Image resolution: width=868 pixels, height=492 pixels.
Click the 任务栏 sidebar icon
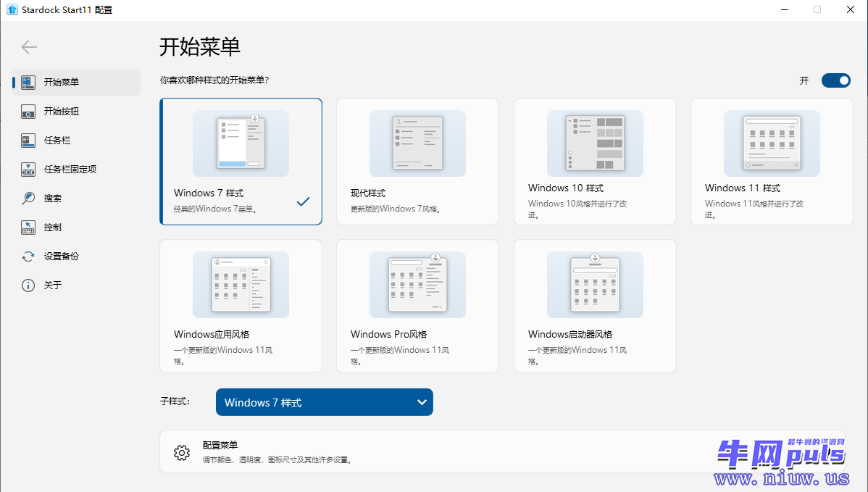pyautogui.click(x=28, y=141)
